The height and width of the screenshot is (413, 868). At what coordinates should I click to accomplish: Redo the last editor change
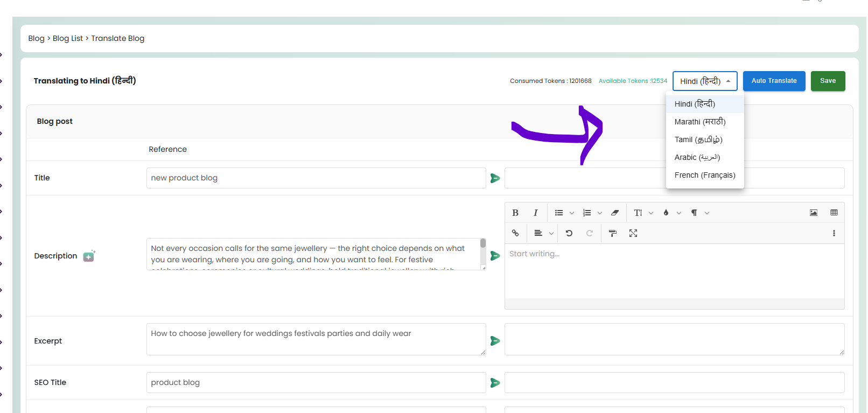pos(590,233)
